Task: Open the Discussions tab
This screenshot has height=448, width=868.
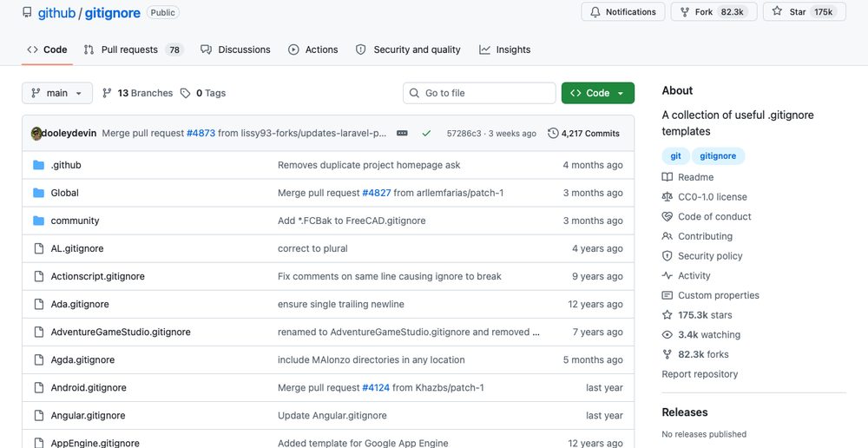Action: click(236, 49)
